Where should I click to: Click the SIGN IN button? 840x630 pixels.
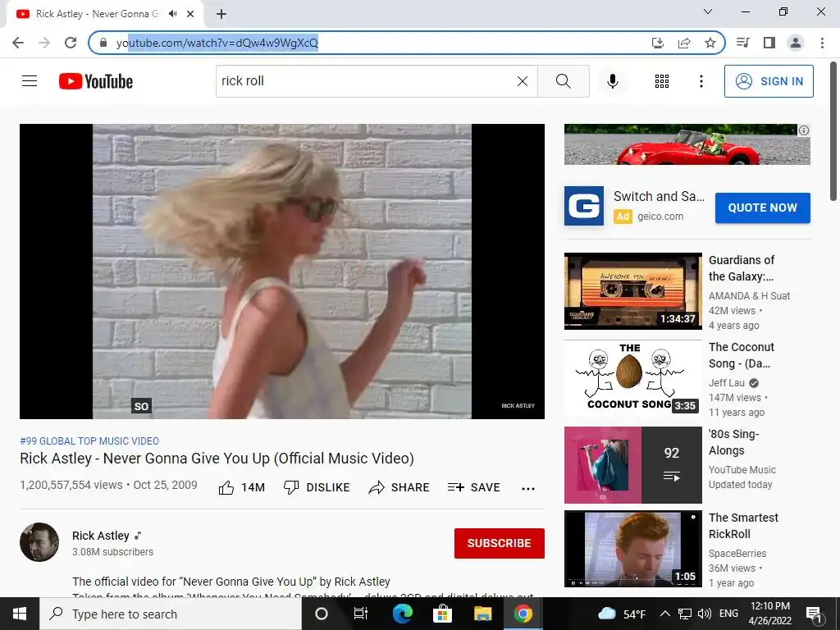[x=768, y=81]
